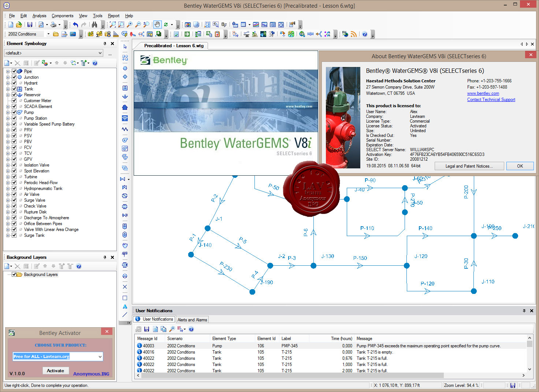
Task: Toggle the Tank checkbox
Action: (x=14, y=89)
